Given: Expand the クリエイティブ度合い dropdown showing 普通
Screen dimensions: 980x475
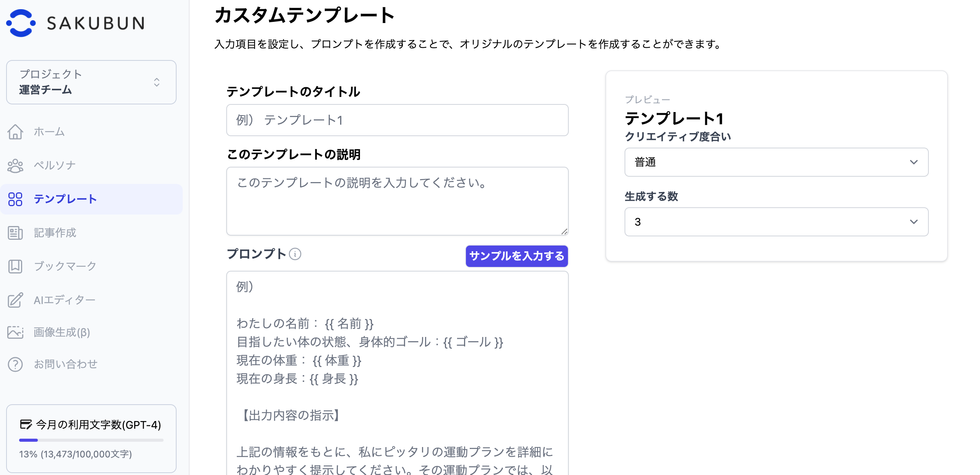Looking at the screenshot, I should pos(776,162).
